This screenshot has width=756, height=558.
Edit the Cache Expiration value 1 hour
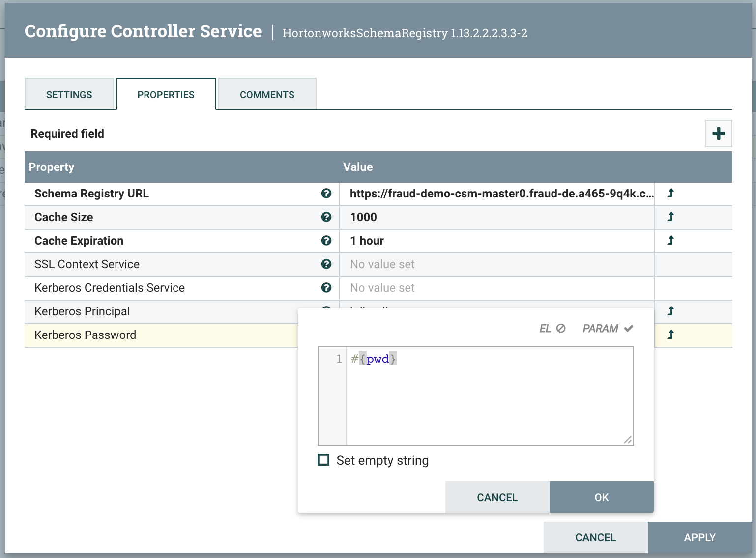pyautogui.click(x=497, y=241)
